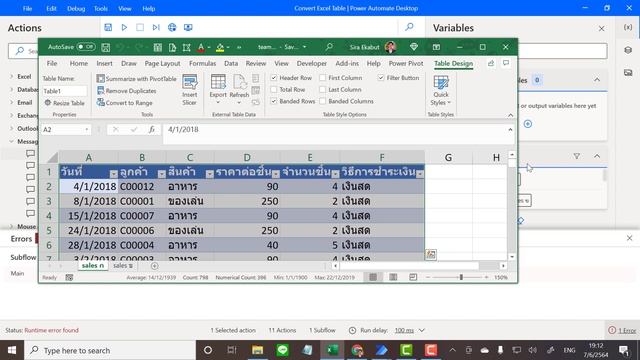Save the Excel workbook from quick access

[x=106, y=47]
